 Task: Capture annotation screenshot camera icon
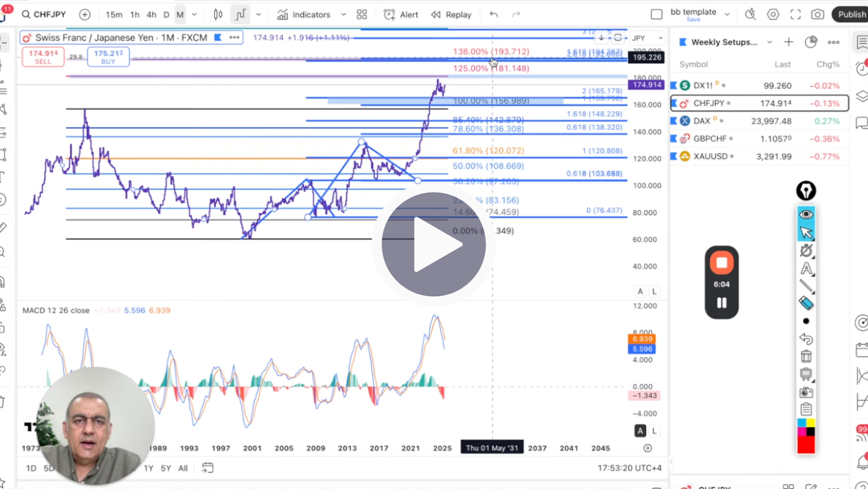click(806, 392)
